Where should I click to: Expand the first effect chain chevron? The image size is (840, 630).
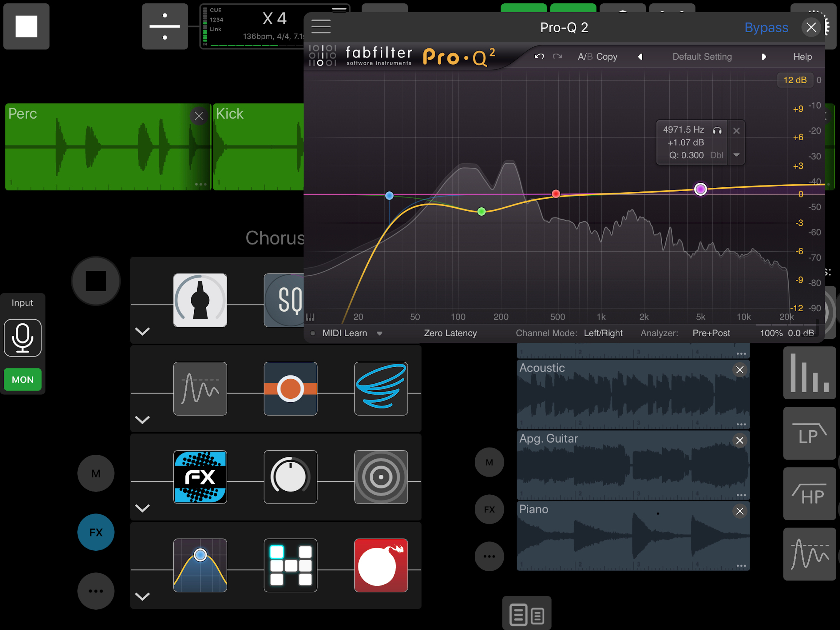click(x=142, y=331)
